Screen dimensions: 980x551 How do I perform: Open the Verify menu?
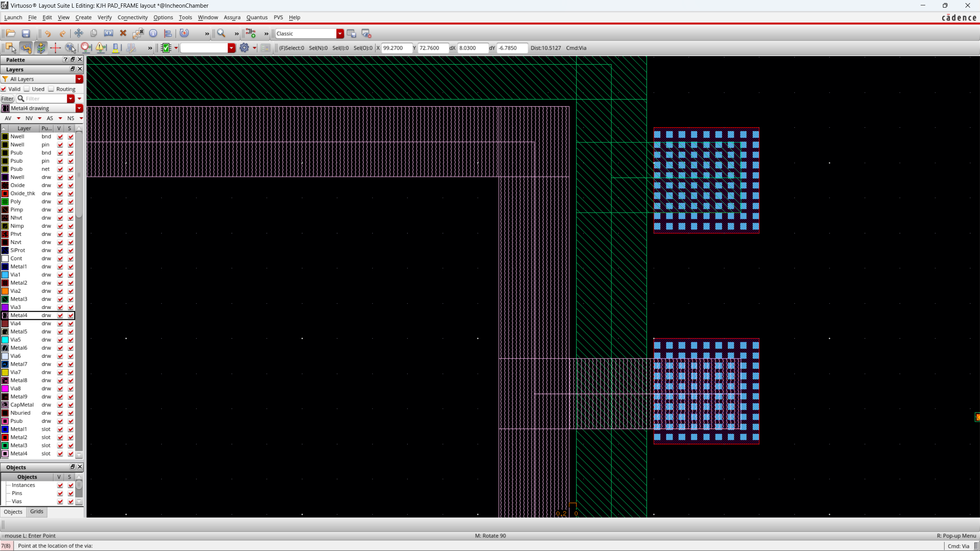104,17
